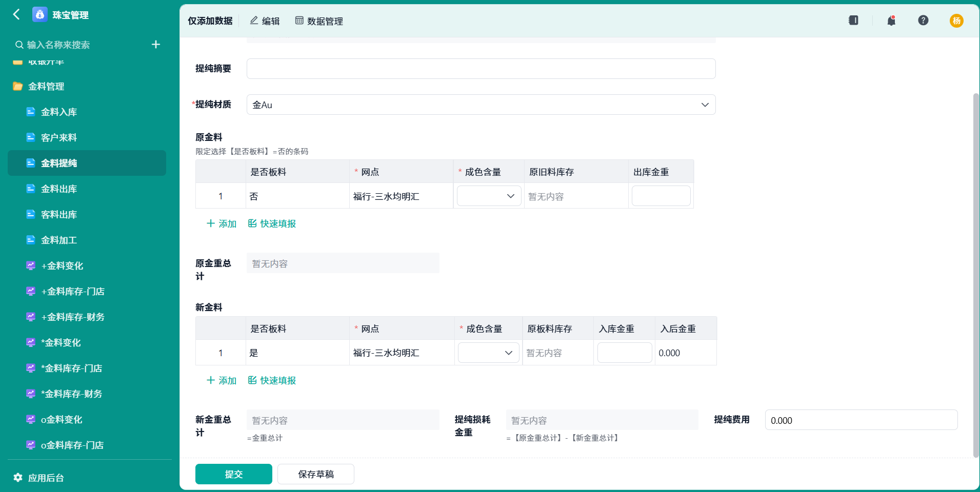980x492 pixels.
Task: Click the page vertical scrollbar
Action: coord(976,275)
